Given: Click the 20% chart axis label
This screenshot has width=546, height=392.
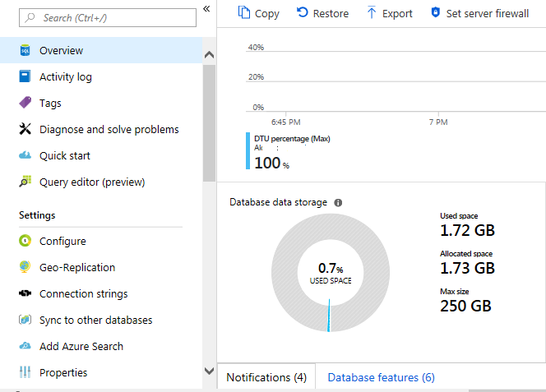Looking at the screenshot, I should pyautogui.click(x=256, y=77).
